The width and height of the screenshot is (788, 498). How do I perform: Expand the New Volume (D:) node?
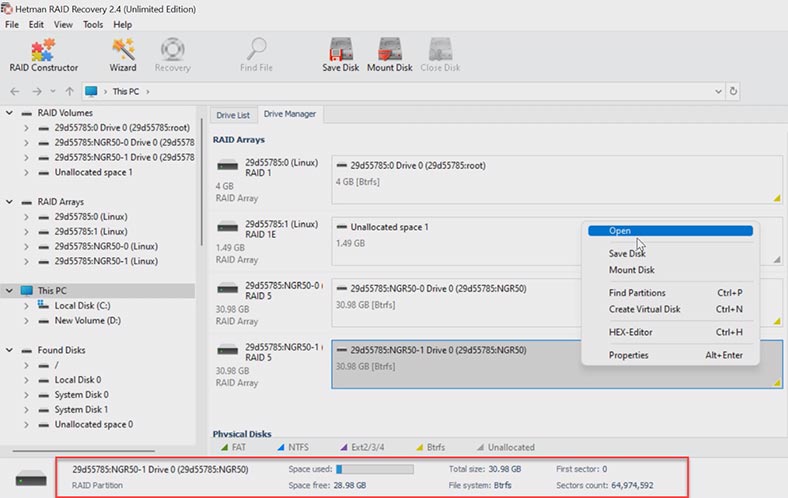click(26, 321)
